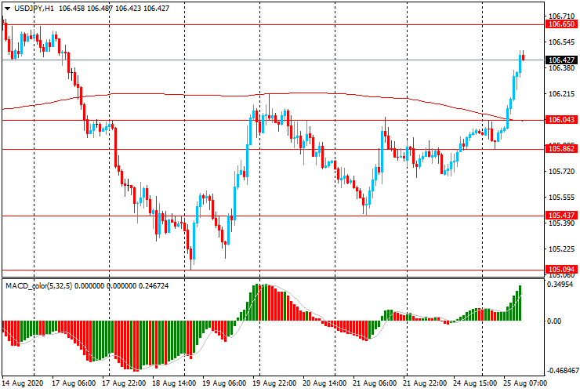Click the 105.390 price scale value
This screenshot has width=580, height=392.
coord(561,223)
